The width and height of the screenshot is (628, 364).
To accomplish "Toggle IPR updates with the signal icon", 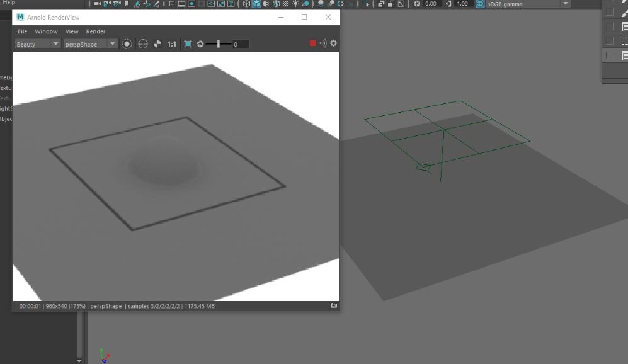I will click(x=323, y=44).
